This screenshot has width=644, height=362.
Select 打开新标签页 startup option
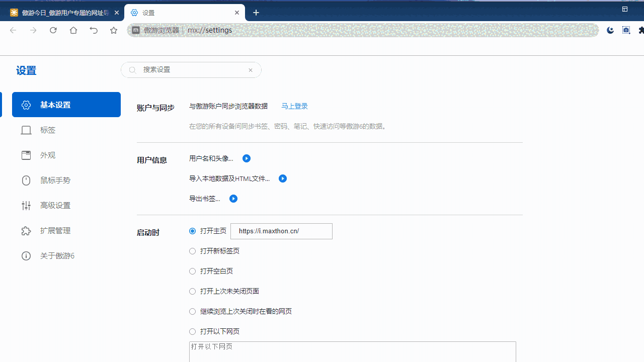pos(192,251)
